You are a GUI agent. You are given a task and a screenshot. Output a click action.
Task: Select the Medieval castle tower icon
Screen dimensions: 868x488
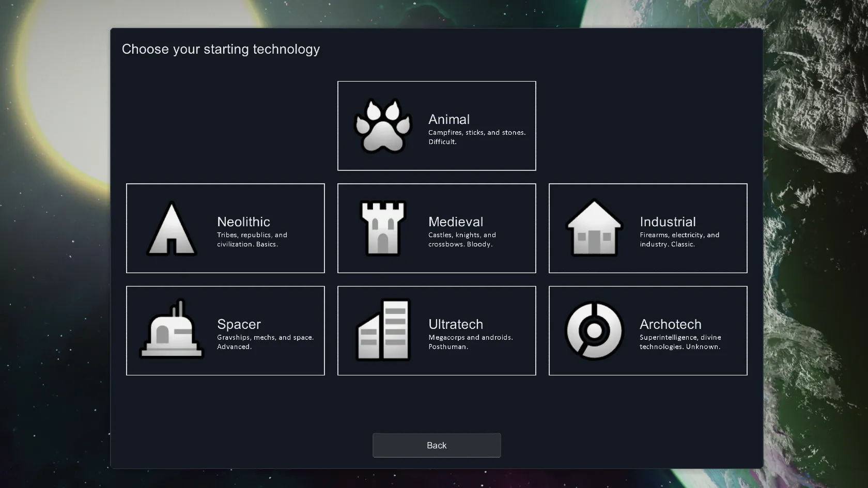click(x=383, y=228)
